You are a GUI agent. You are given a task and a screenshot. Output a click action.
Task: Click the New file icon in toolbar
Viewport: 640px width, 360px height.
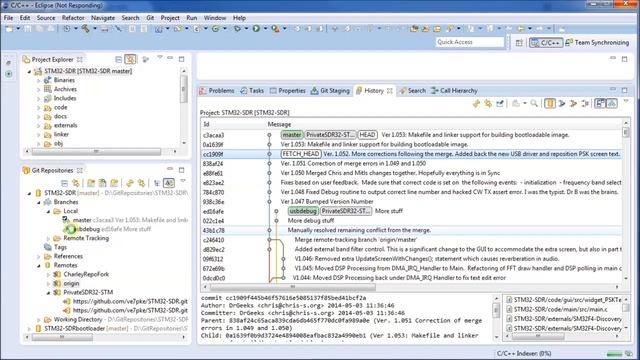point(9,29)
